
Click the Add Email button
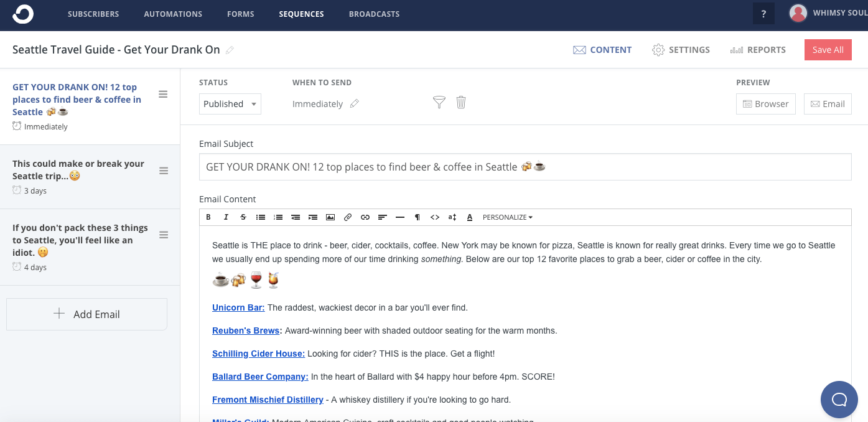pyautogui.click(x=86, y=314)
